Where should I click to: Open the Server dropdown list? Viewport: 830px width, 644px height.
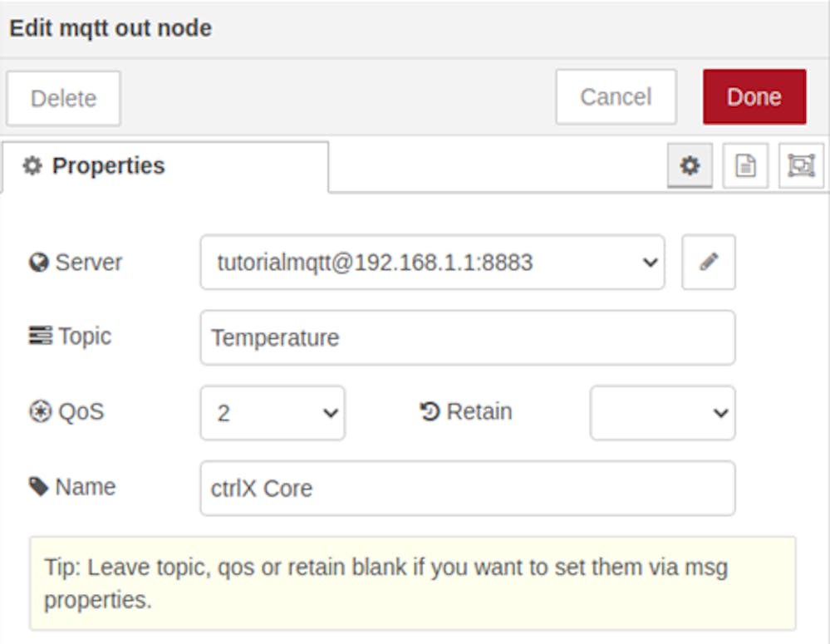[433, 262]
